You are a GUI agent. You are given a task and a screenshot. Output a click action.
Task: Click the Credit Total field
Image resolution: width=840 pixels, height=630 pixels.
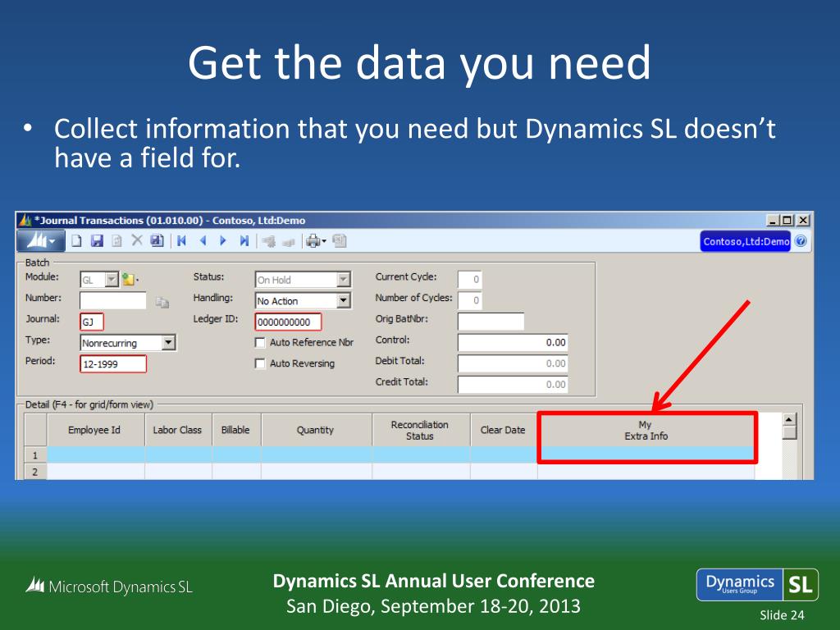pos(513,384)
